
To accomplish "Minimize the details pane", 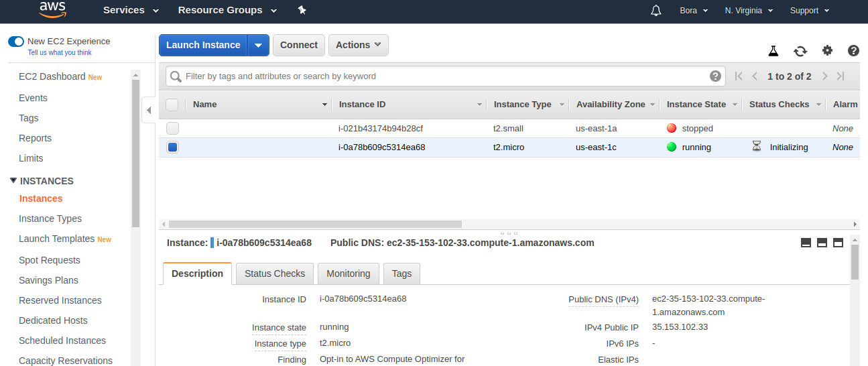I will pos(806,243).
